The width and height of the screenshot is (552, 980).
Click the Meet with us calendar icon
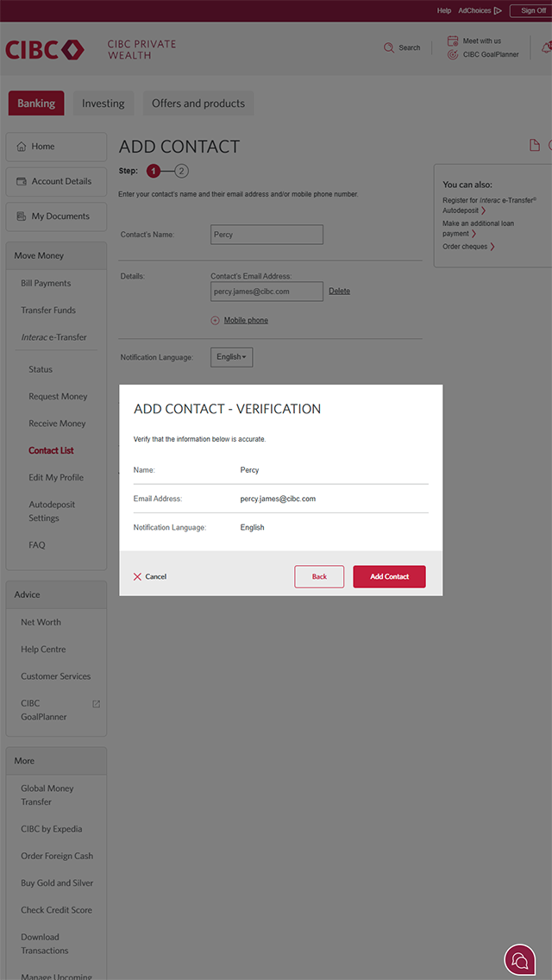pyautogui.click(x=453, y=41)
